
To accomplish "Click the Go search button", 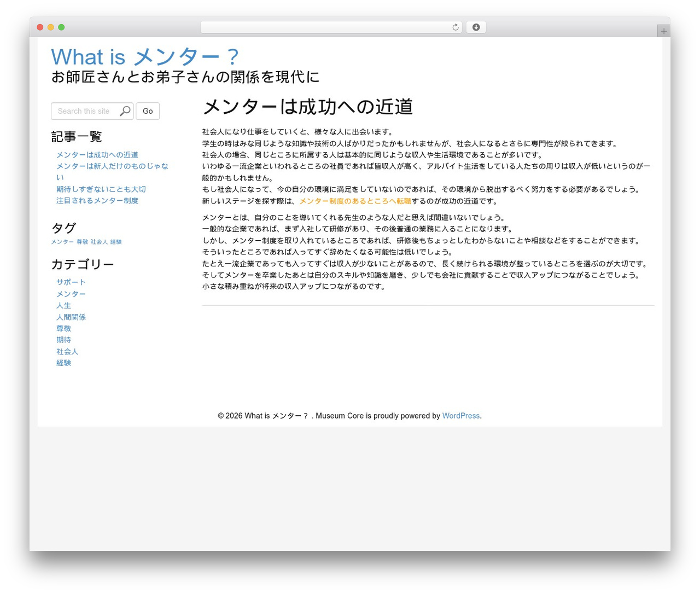I will coord(148,111).
